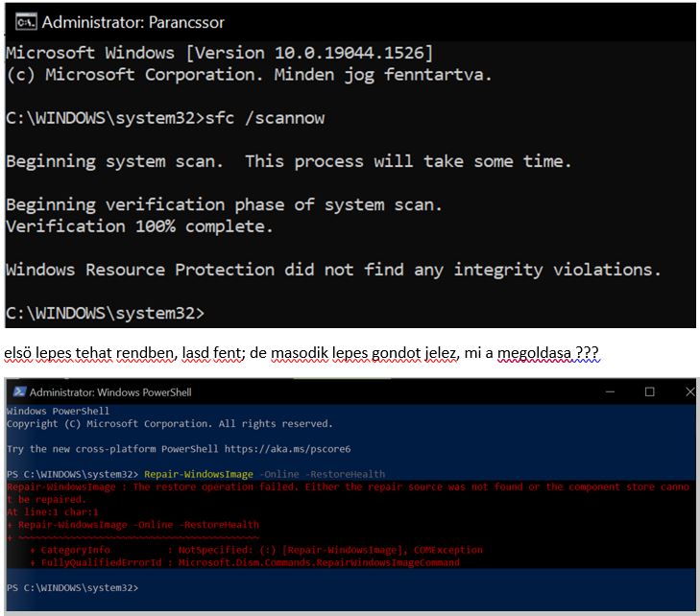Click the FullyQualifiedErrorId error line
Screen dimensions: 700x616
tap(250, 562)
